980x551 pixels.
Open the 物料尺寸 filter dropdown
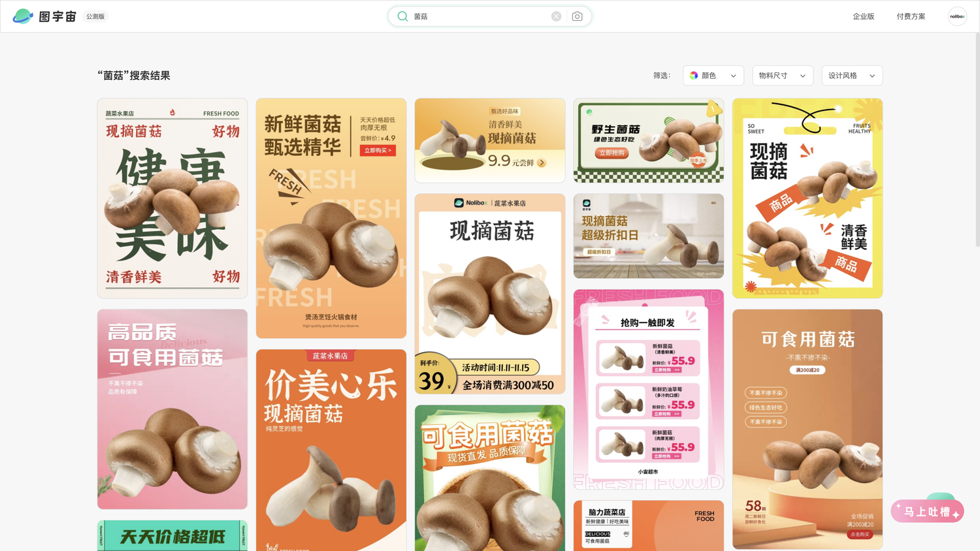[783, 76]
